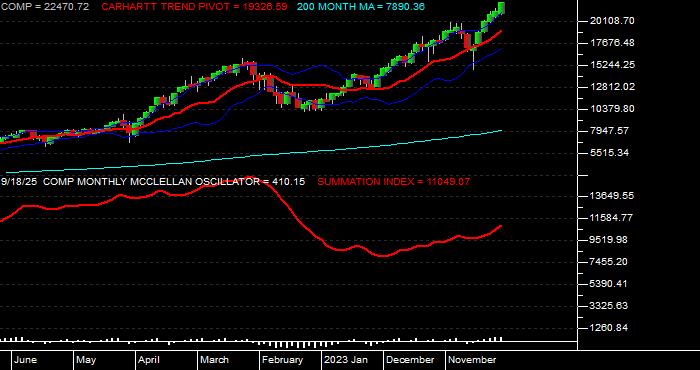Click the 17676.48 price axis label

[x=612, y=43]
